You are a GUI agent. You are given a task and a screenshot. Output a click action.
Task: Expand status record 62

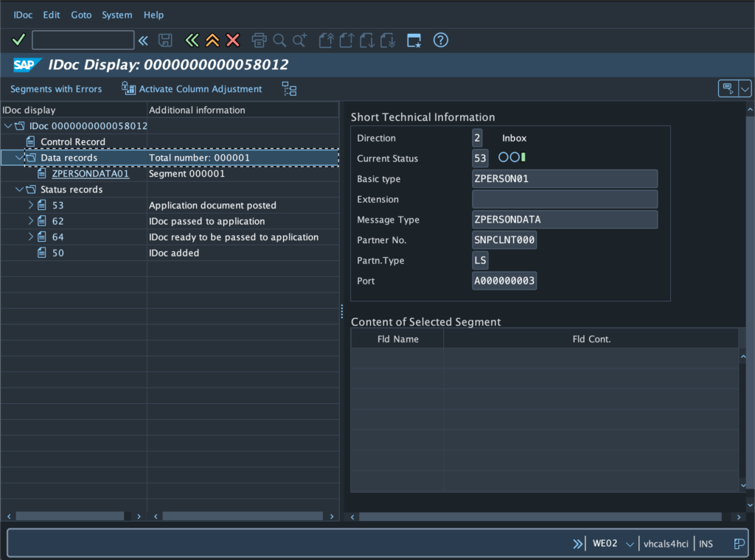(31, 221)
